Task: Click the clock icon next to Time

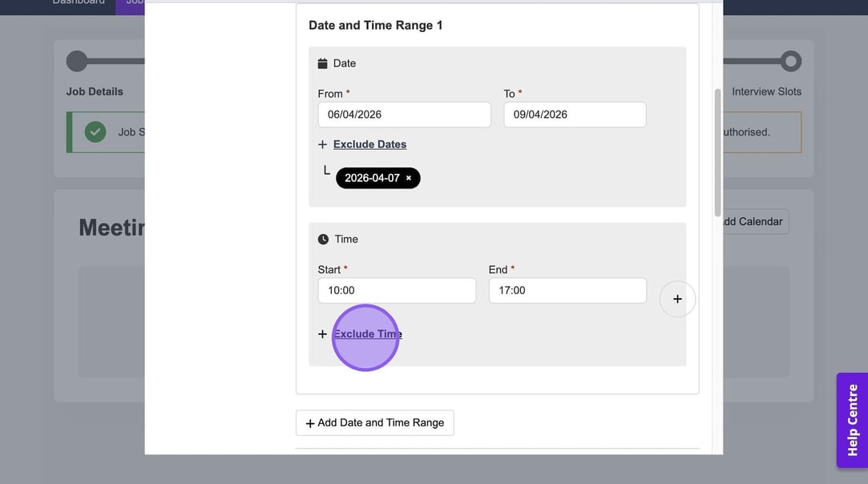Action: (x=323, y=240)
